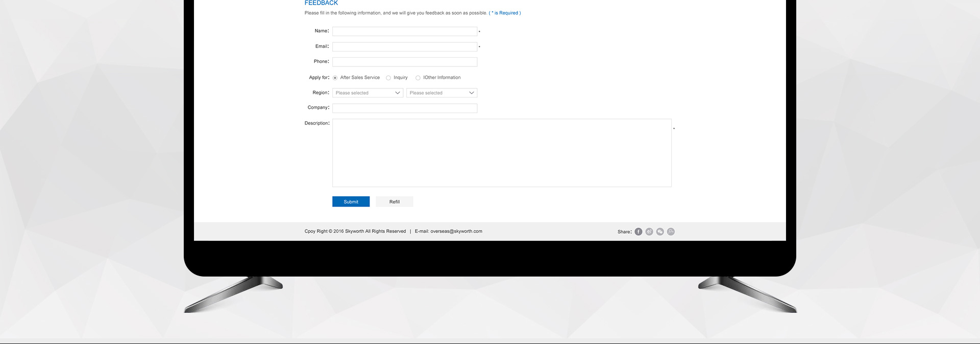Open the overseas@skyworth.com email link
Screen dimensions: 980x344
coord(456,232)
